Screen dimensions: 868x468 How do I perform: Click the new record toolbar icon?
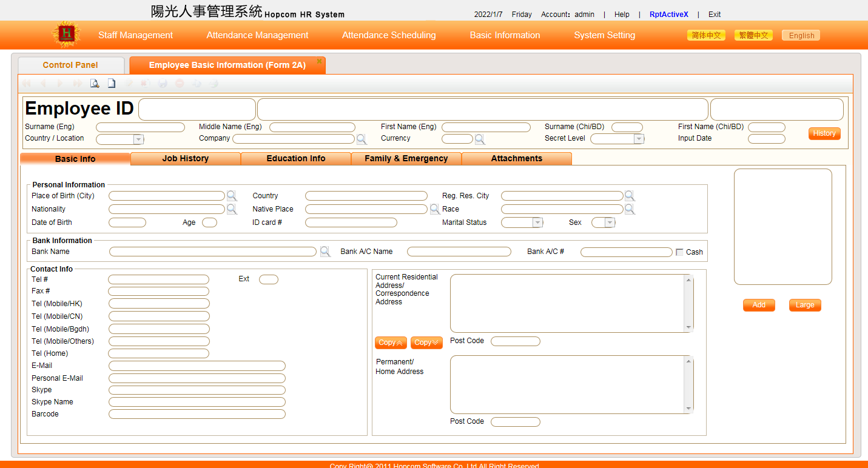tap(112, 84)
